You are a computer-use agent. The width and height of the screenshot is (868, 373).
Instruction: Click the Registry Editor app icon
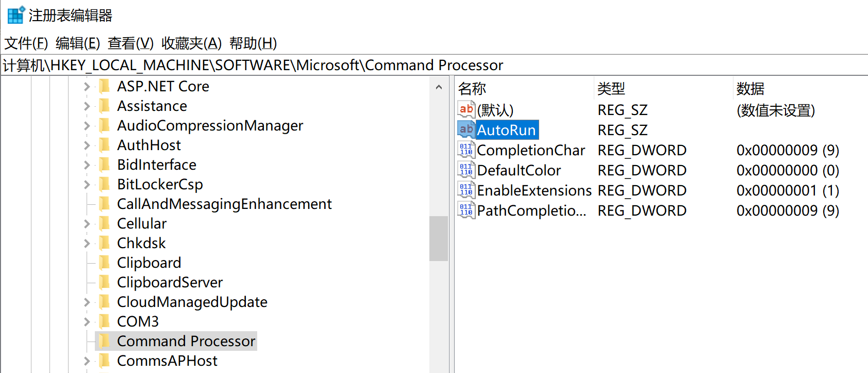16,15
